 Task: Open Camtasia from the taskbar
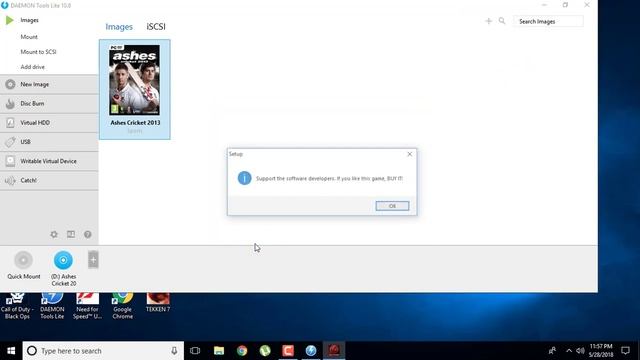[288, 351]
